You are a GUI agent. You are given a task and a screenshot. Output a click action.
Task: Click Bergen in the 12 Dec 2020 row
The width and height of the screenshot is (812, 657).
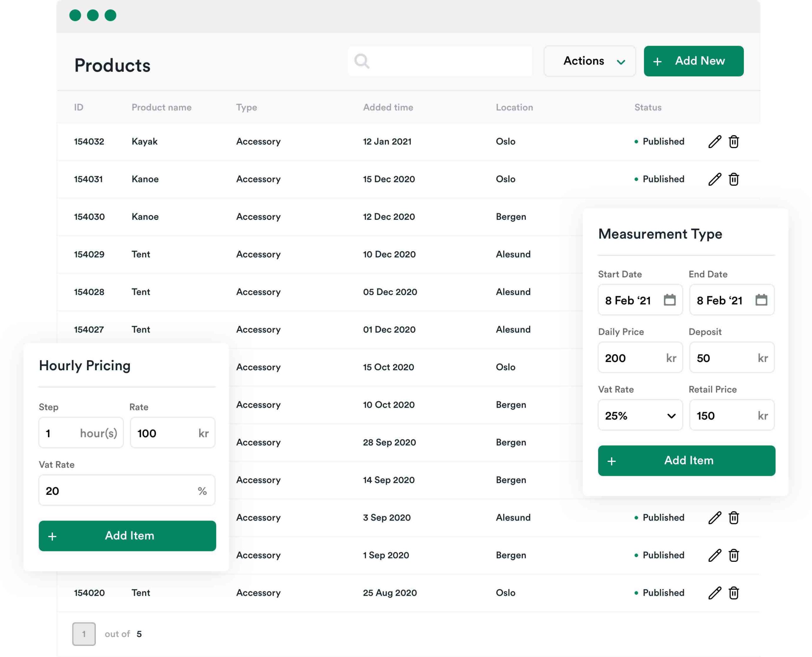511,217
